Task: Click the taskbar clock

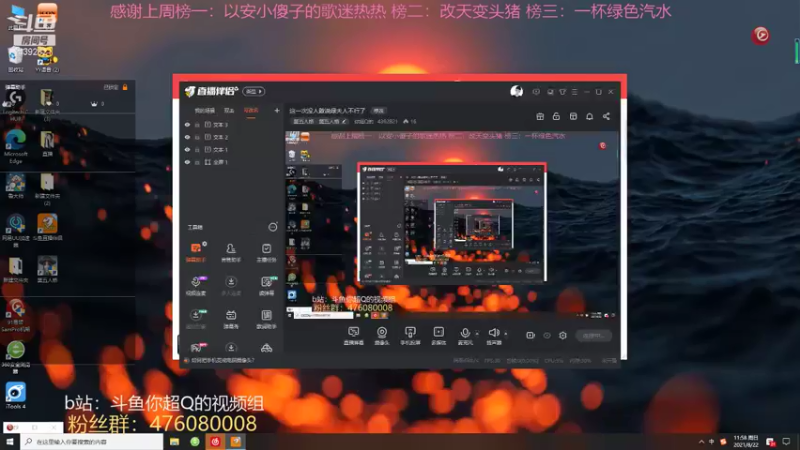Action: pos(746,442)
